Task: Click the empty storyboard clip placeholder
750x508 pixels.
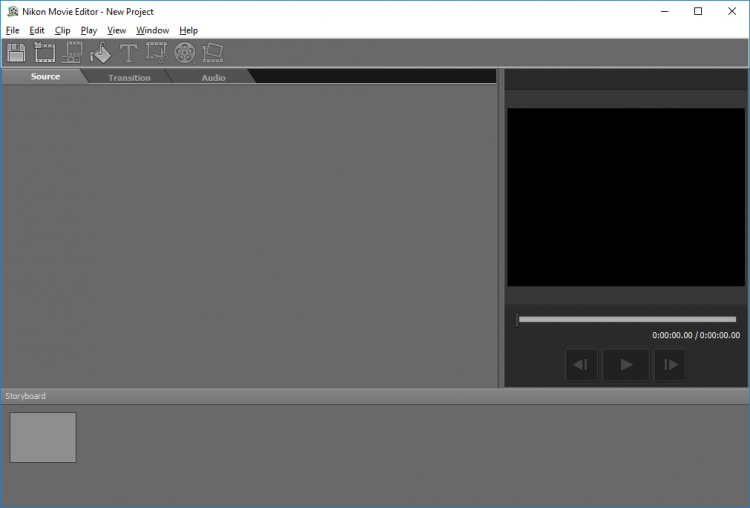Action: [x=43, y=438]
